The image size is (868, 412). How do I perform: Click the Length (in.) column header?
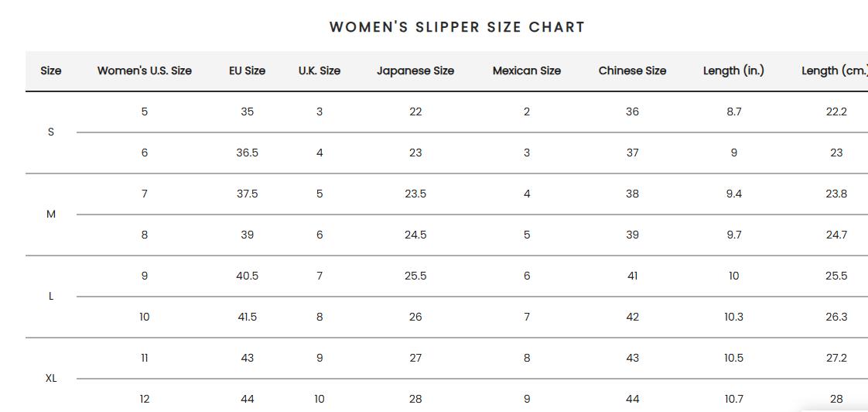pos(733,70)
